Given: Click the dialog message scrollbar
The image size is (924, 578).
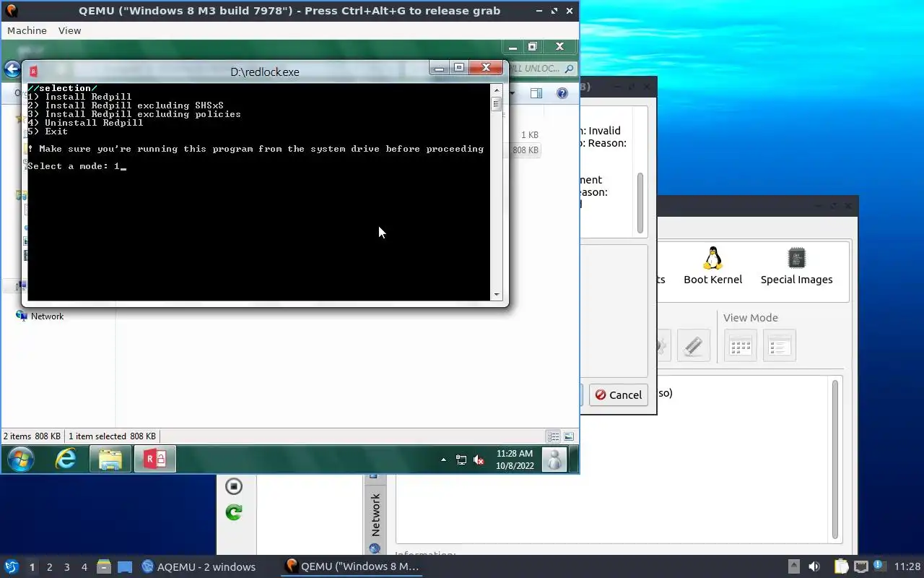Looking at the screenshot, I should tap(640, 203).
